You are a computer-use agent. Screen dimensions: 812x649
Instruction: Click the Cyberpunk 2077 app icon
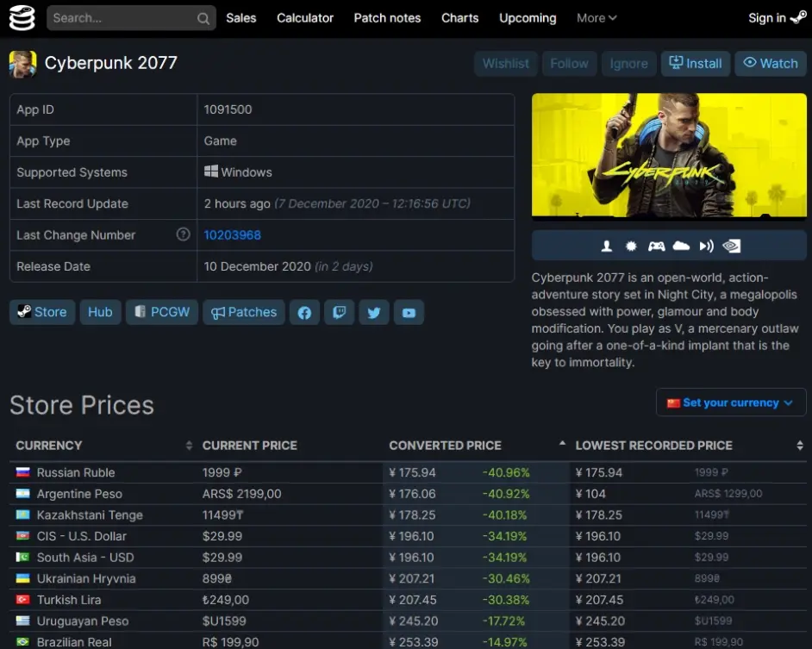pos(22,64)
